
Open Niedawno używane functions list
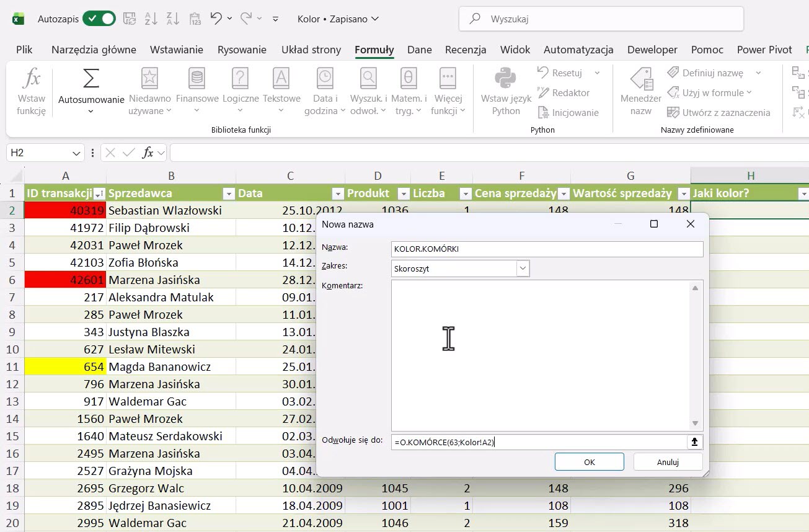(149, 92)
